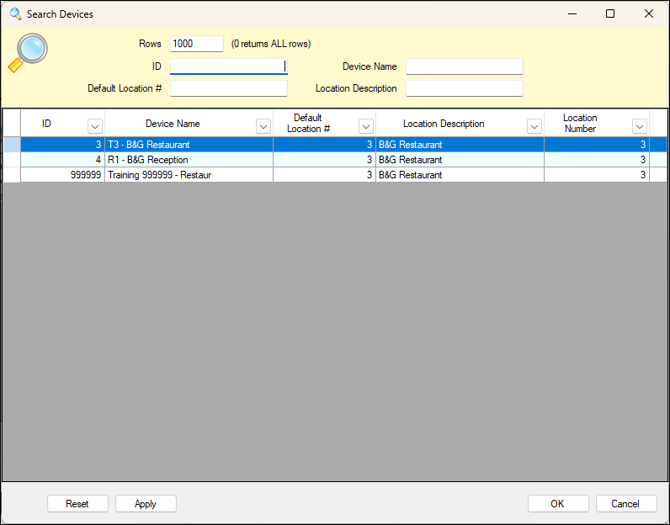Focus the Default Location # search field

[229, 88]
